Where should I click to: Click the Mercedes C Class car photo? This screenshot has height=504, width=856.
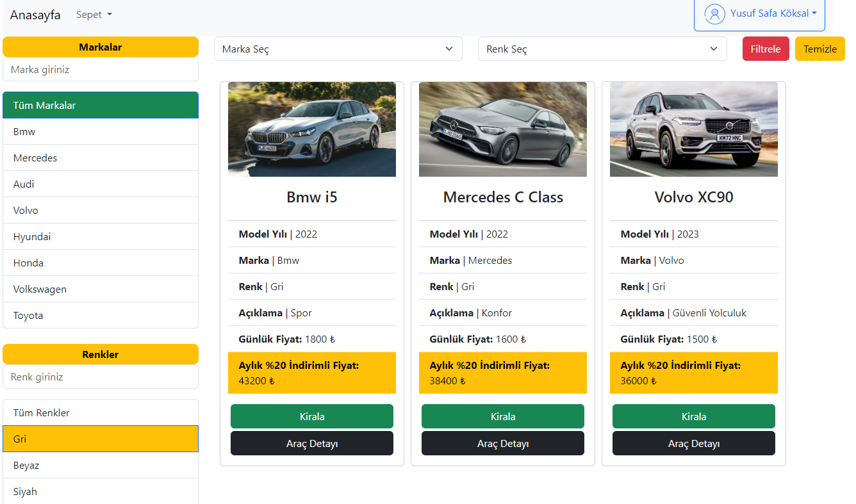tap(503, 129)
